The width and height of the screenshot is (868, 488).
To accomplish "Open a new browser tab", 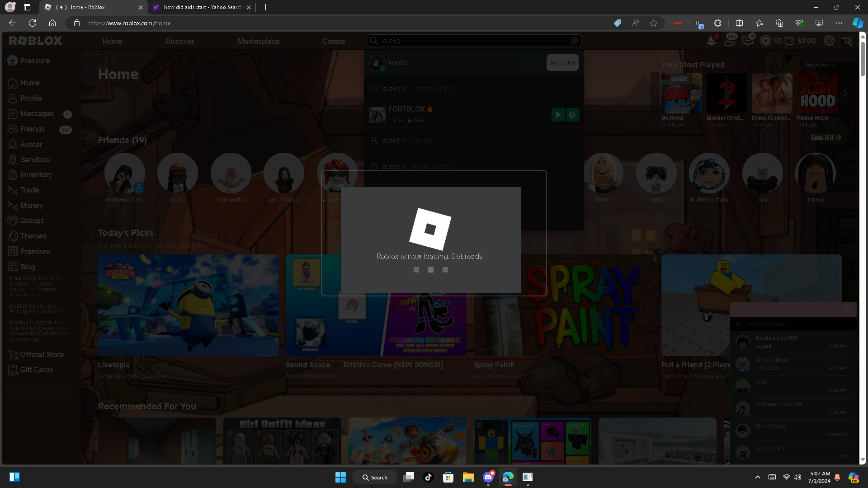I will [266, 7].
